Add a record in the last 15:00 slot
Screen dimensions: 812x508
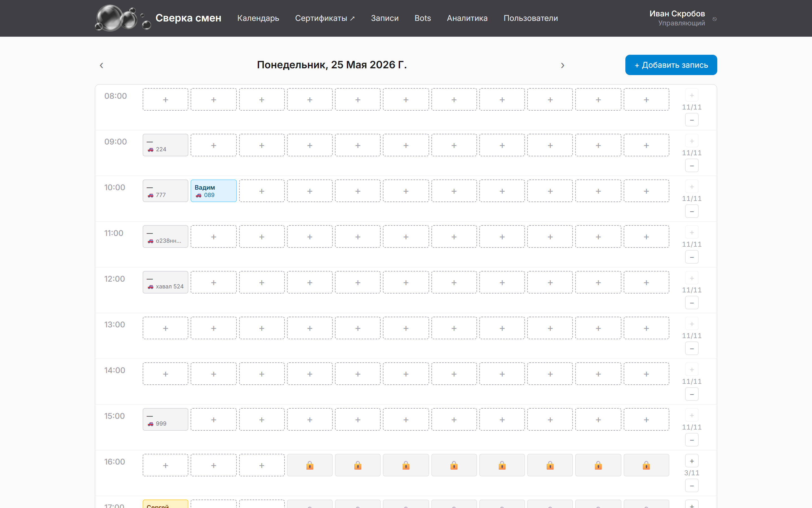point(646,419)
